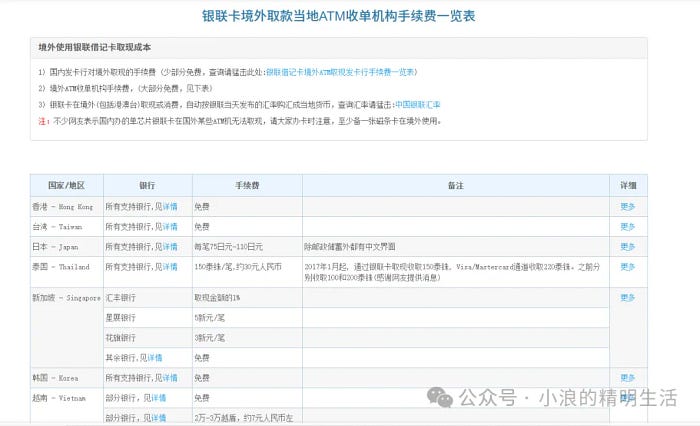Click 免费 in the Hong Kong row

coord(202,207)
